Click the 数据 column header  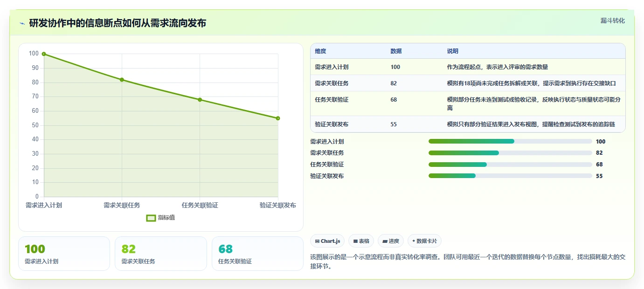click(x=396, y=51)
